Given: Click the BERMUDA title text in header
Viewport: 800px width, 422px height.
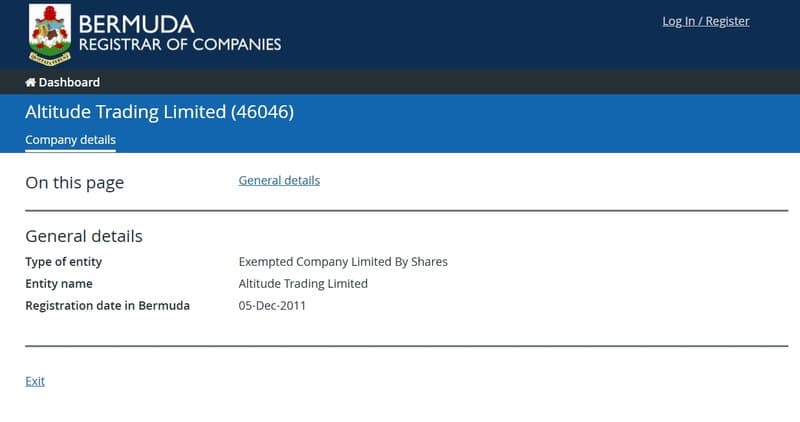Looking at the screenshot, I should [x=136, y=24].
